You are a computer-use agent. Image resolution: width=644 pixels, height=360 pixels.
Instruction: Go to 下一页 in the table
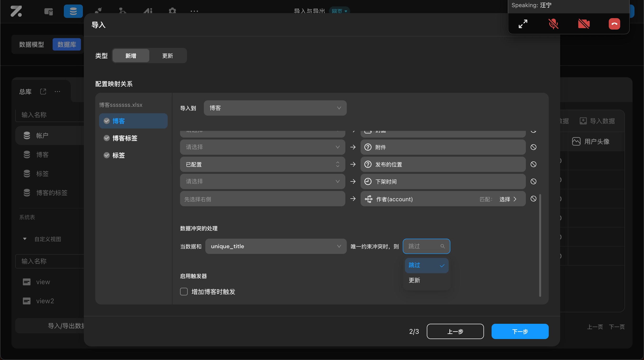click(x=617, y=327)
